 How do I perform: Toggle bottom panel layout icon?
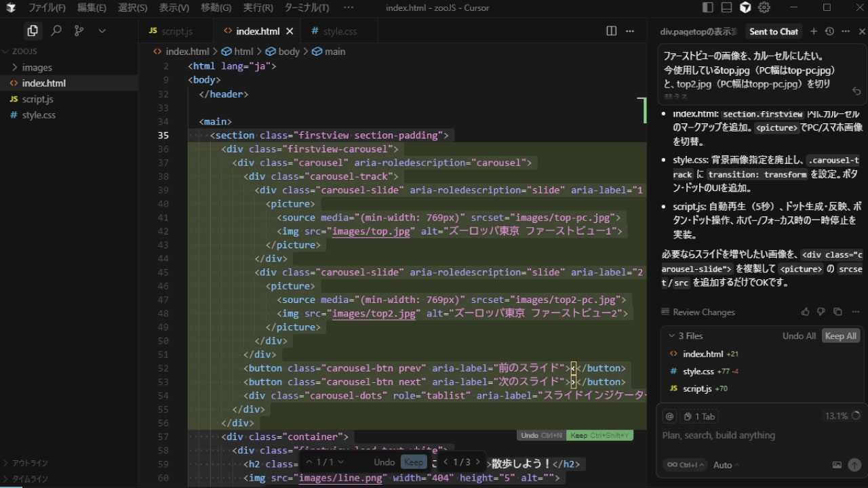coord(726,7)
